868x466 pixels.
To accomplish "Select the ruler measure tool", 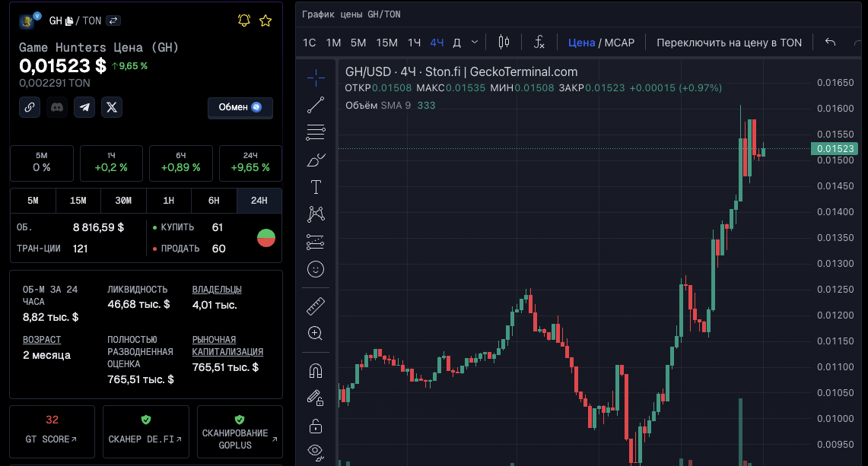I will point(316,306).
